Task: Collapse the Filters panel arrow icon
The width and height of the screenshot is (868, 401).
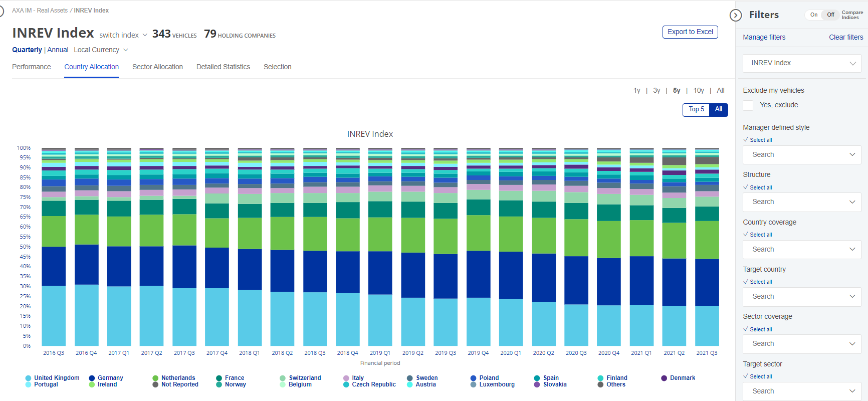Action: coord(736,15)
